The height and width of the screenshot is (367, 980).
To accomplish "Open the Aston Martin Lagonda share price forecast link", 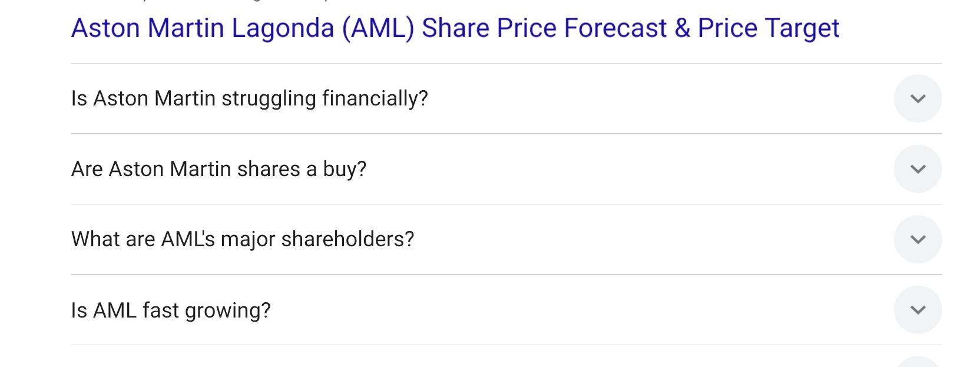I will point(455,28).
